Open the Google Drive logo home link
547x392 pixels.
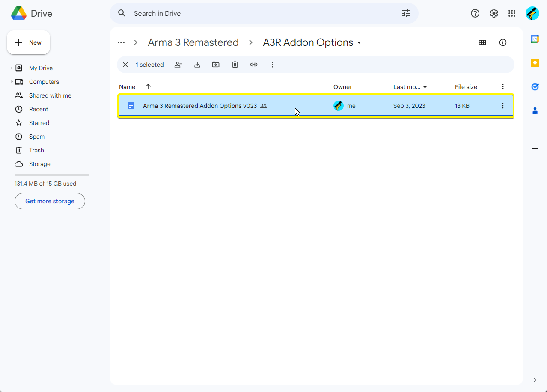32,13
